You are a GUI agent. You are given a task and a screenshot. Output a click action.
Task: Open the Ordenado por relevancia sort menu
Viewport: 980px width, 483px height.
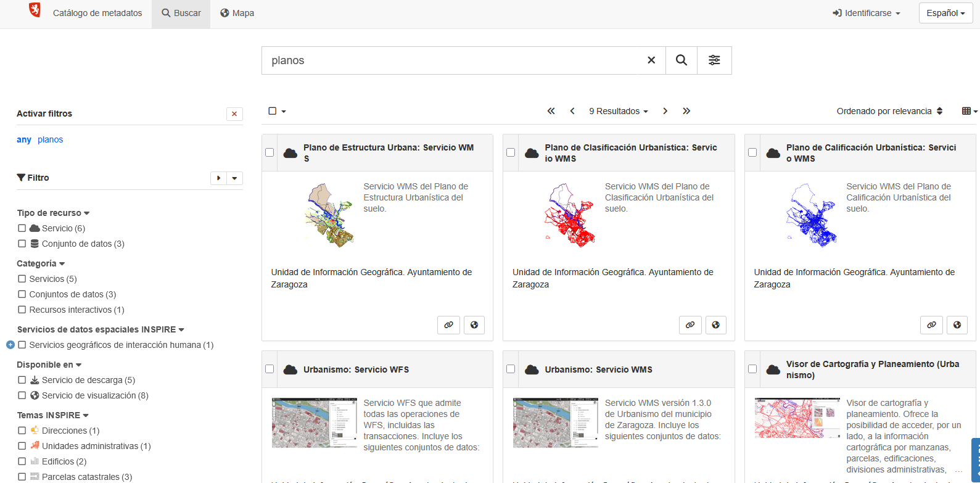coord(889,111)
